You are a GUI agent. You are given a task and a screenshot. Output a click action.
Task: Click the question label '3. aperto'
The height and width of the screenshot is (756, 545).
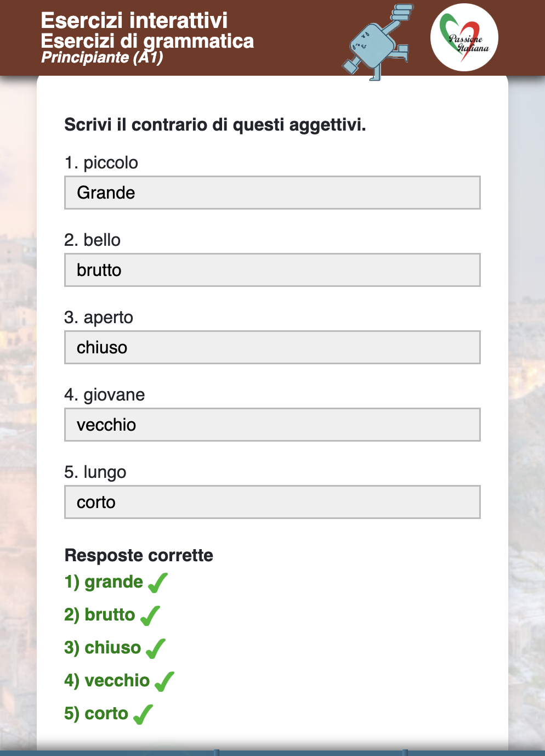click(99, 317)
